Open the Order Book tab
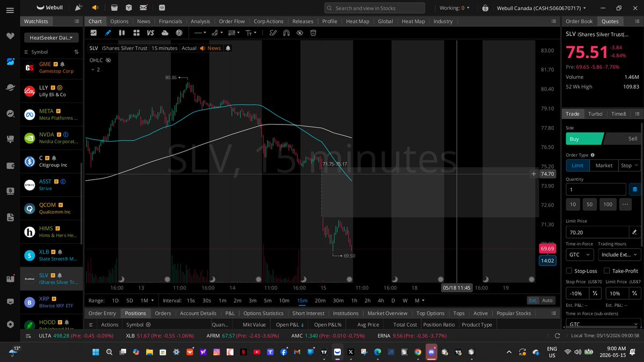The width and height of the screenshot is (644, 362). tap(579, 21)
